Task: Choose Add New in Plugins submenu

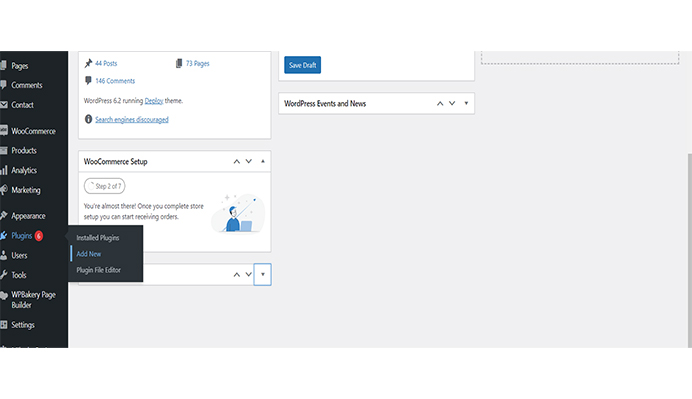Action: point(89,254)
